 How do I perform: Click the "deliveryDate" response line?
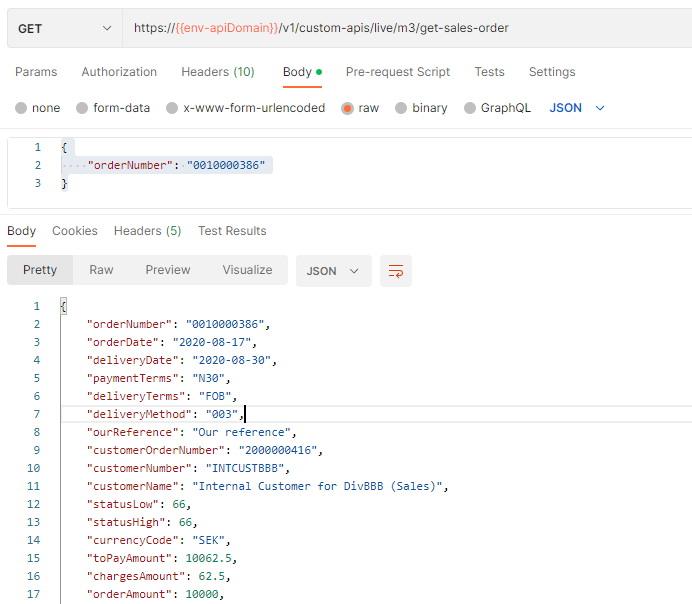181,360
